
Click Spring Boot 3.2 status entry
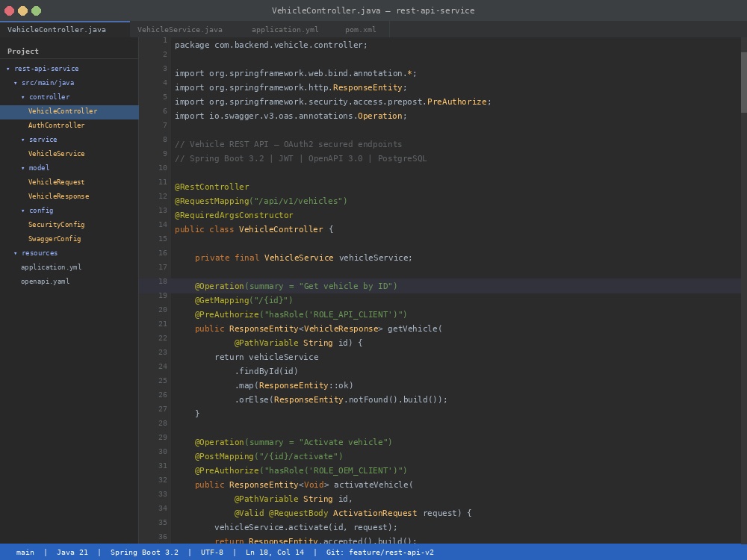click(x=144, y=553)
